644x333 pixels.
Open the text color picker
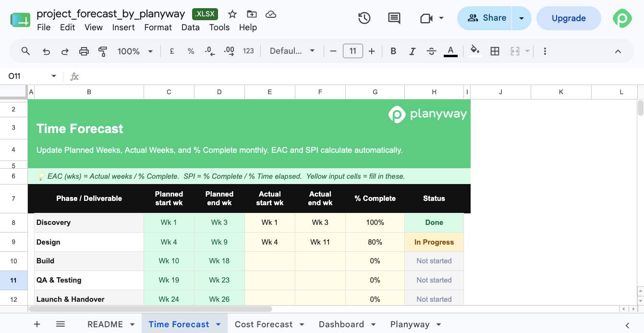coord(450,51)
